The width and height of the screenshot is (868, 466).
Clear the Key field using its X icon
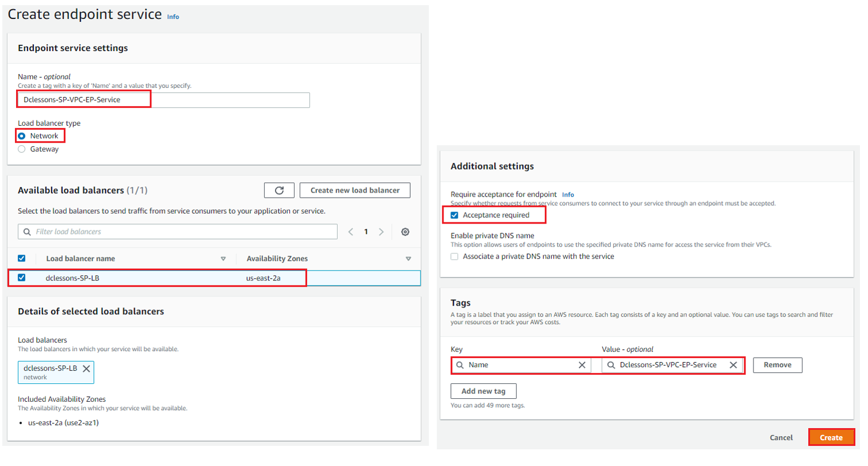click(582, 365)
